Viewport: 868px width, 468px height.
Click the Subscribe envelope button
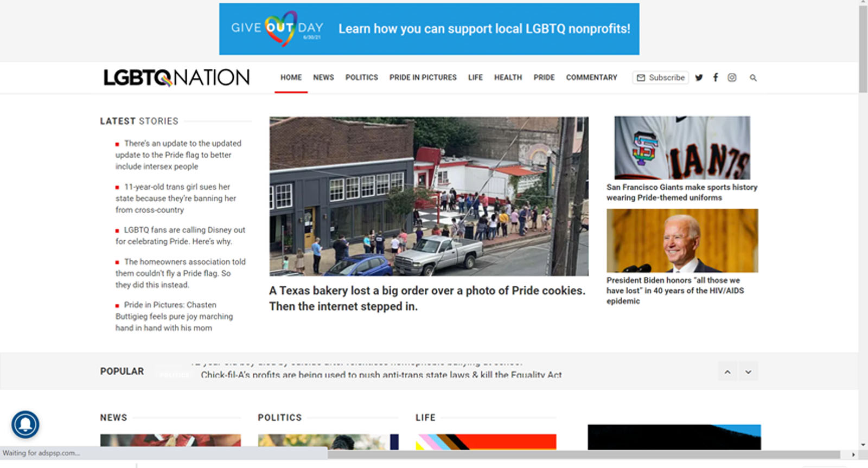click(660, 78)
